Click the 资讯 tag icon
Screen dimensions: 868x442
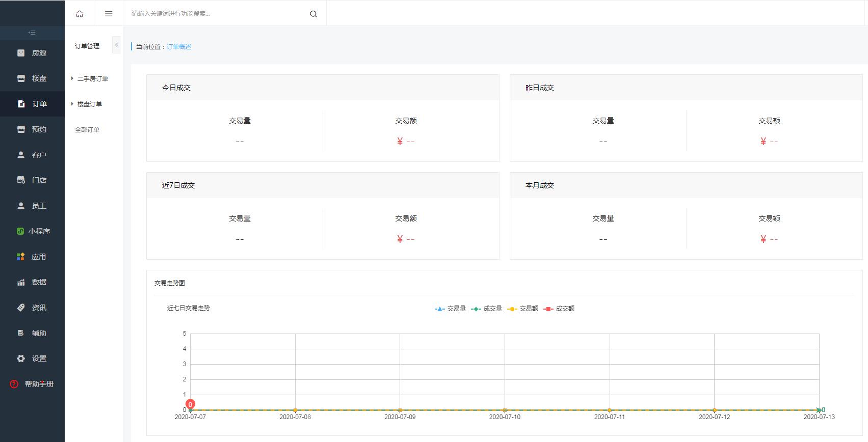(21, 308)
